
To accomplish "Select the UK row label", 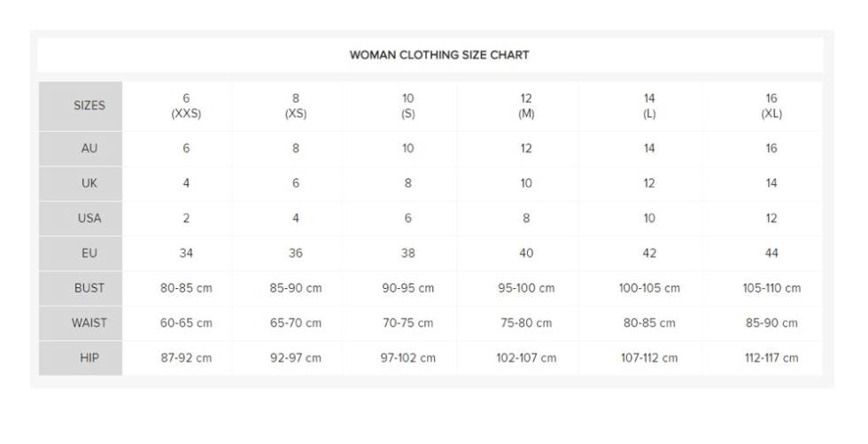I will coord(89,183).
